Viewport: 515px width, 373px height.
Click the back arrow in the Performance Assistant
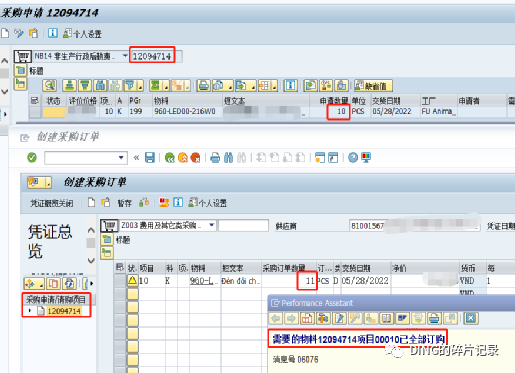tap(276, 319)
